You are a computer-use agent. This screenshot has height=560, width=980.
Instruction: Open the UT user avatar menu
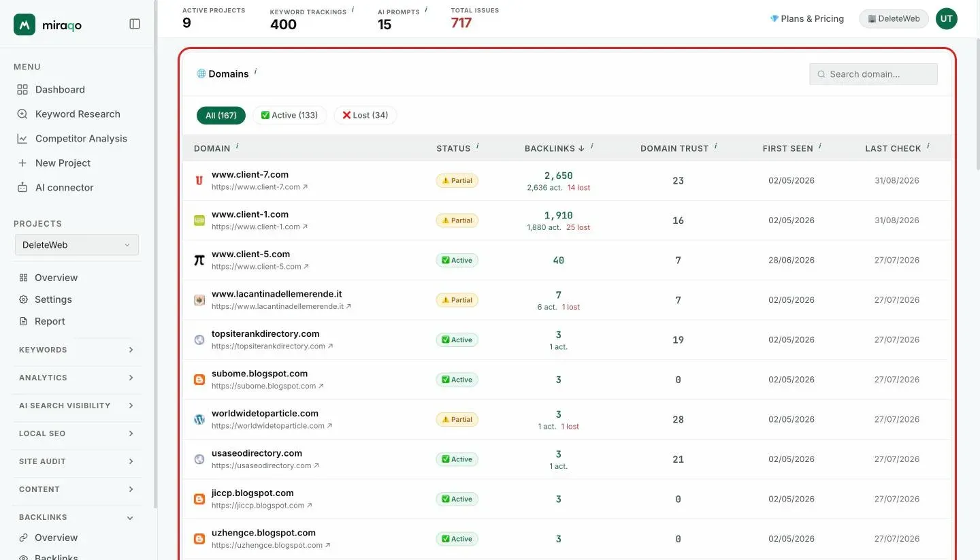tap(947, 18)
